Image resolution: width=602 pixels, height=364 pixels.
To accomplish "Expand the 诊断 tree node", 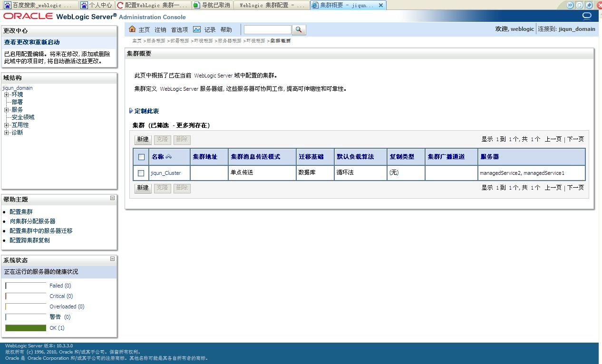I will [x=7, y=133].
